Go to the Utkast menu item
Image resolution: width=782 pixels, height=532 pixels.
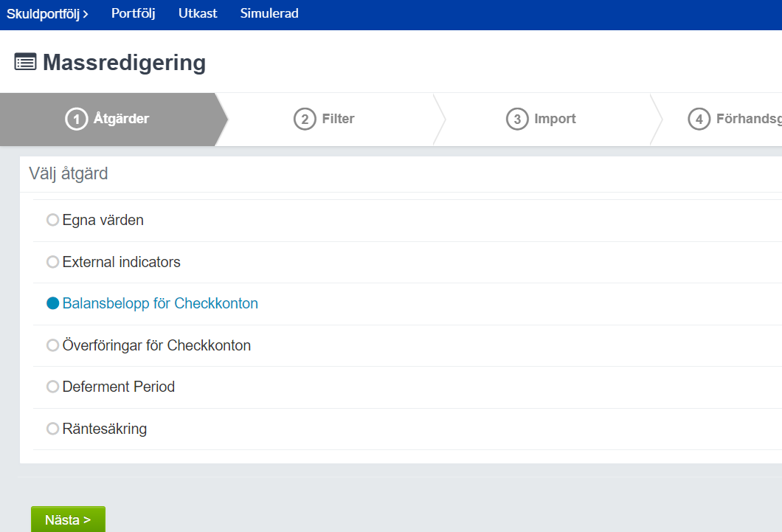pos(198,14)
